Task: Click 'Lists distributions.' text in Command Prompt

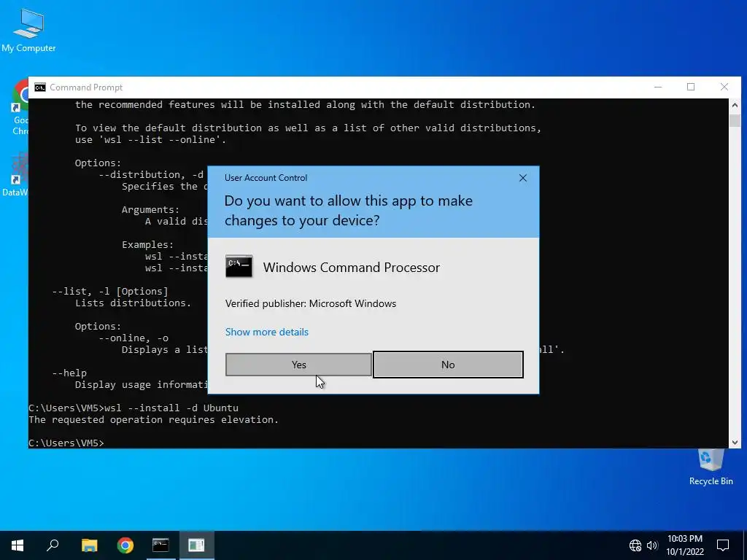Action: [x=133, y=303]
